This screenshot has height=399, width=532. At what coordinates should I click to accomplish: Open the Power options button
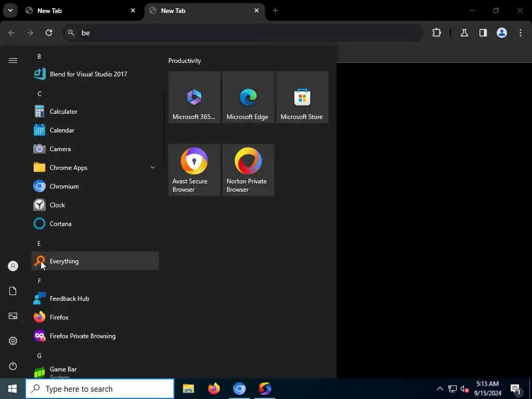coord(13,366)
